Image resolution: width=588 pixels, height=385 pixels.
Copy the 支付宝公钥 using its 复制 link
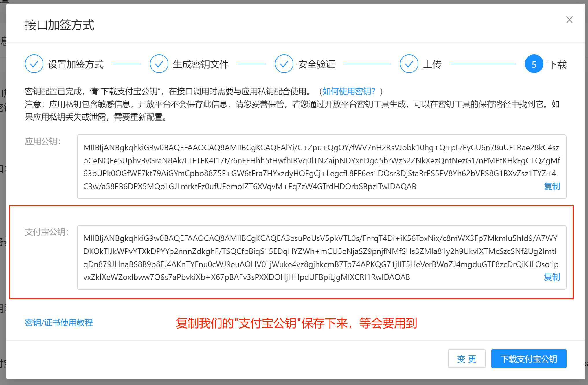(552, 277)
